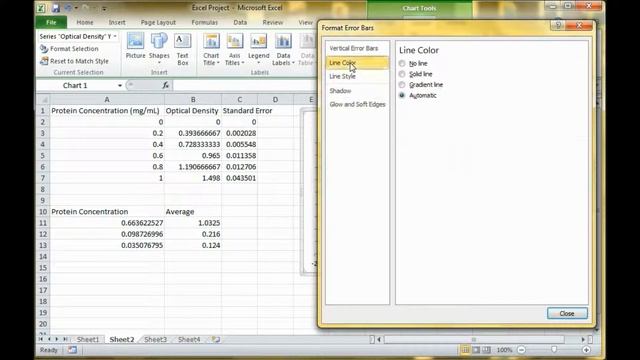Switch to Page Layout view in status bar
The height and width of the screenshot is (360, 640).
coord(476,350)
